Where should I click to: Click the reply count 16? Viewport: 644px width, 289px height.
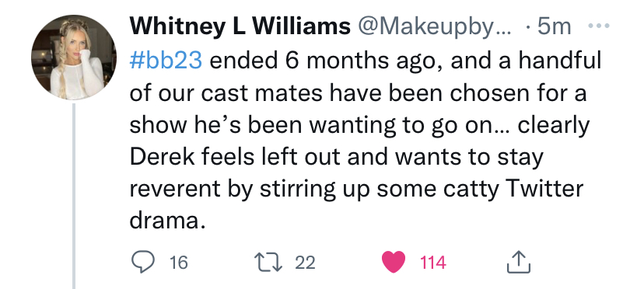[179, 263]
